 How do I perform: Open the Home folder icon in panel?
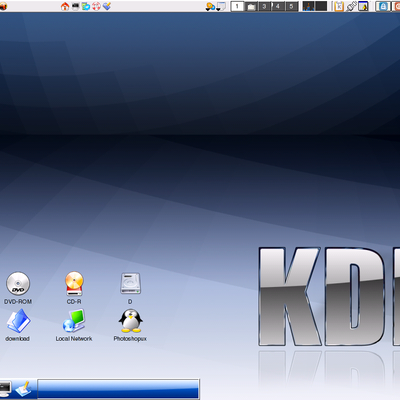click(x=65, y=6)
